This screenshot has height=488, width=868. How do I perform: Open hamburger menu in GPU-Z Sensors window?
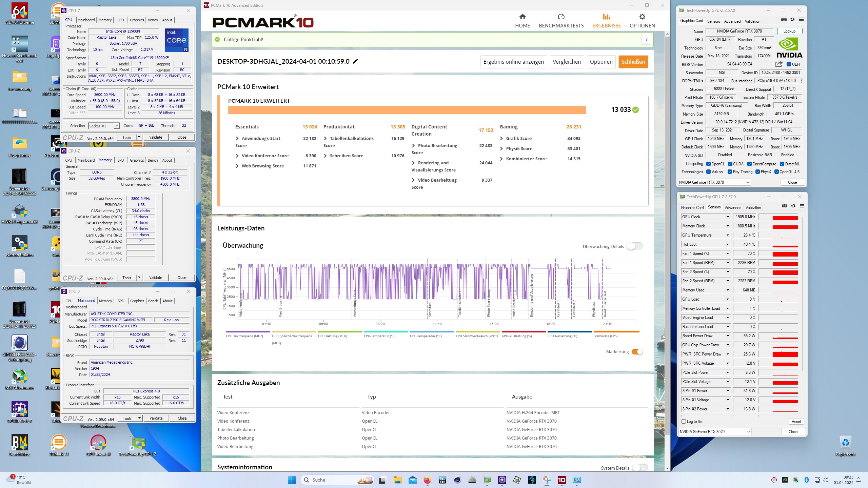point(802,206)
